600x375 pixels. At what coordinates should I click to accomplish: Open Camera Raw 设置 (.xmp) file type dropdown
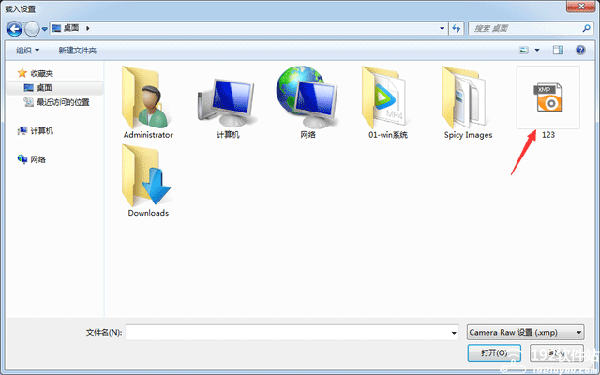(525, 332)
